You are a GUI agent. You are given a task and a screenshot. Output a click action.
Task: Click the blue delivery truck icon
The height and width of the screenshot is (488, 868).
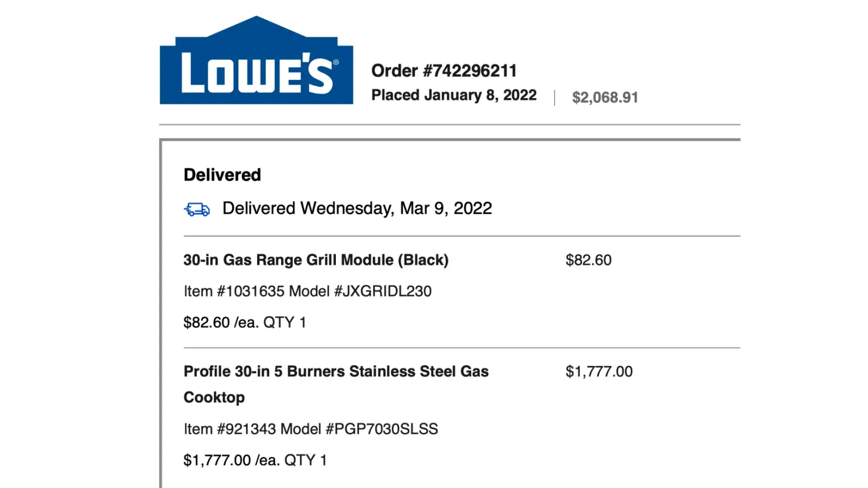click(x=197, y=209)
